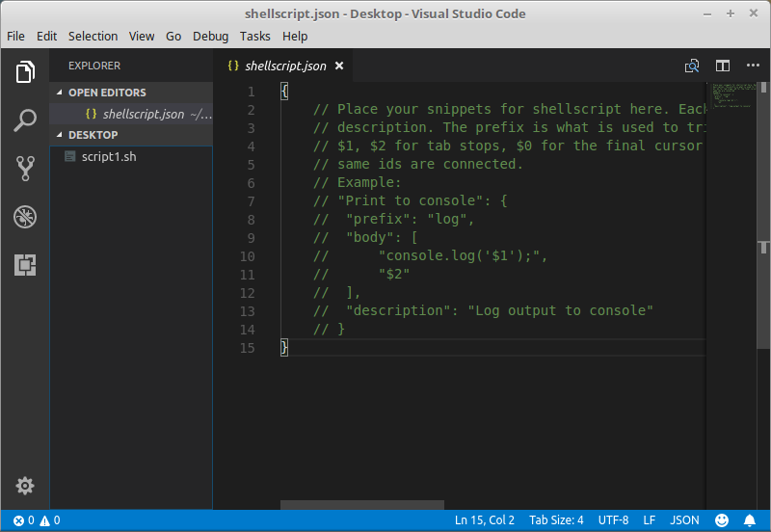Click the feedback smiley icon

click(722, 520)
